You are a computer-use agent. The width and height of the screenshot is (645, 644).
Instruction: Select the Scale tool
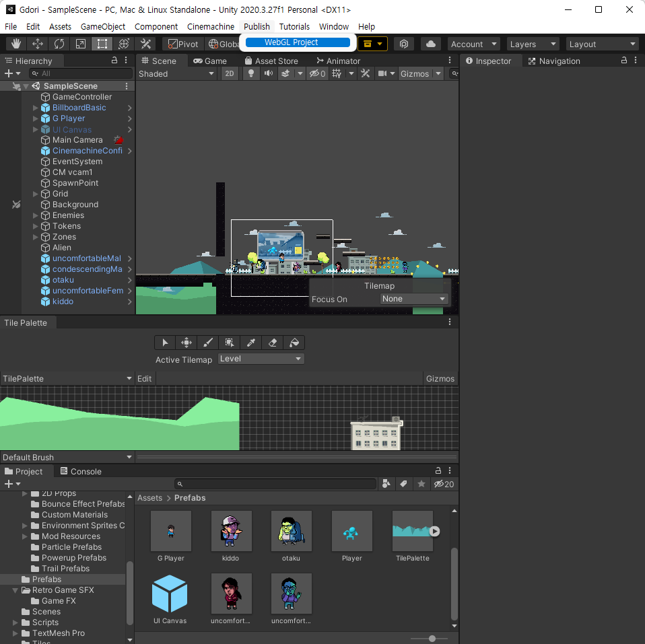coord(81,44)
